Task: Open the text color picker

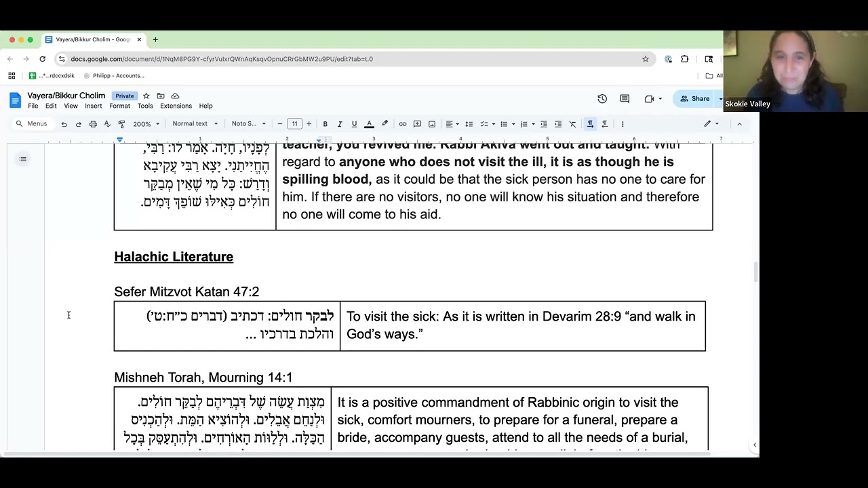Action: [369, 124]
